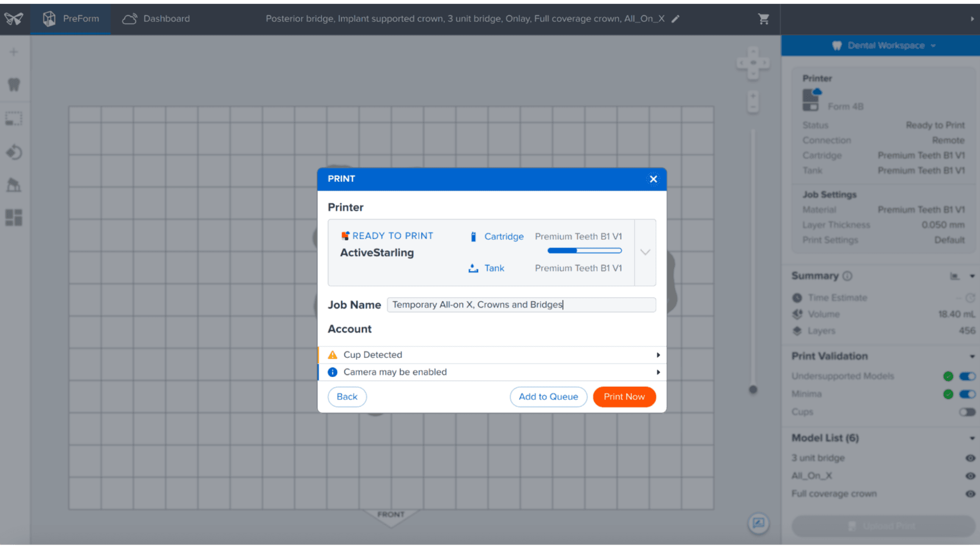Click the Summary info icon
This screenshot has width=980, height=547.
pyautogui.click(x=847, y=276)
